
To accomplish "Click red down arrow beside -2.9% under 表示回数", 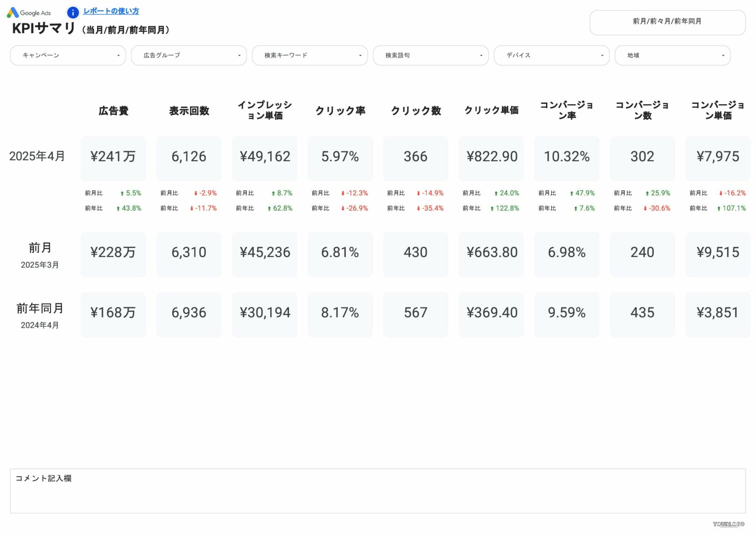I will 196,194.
